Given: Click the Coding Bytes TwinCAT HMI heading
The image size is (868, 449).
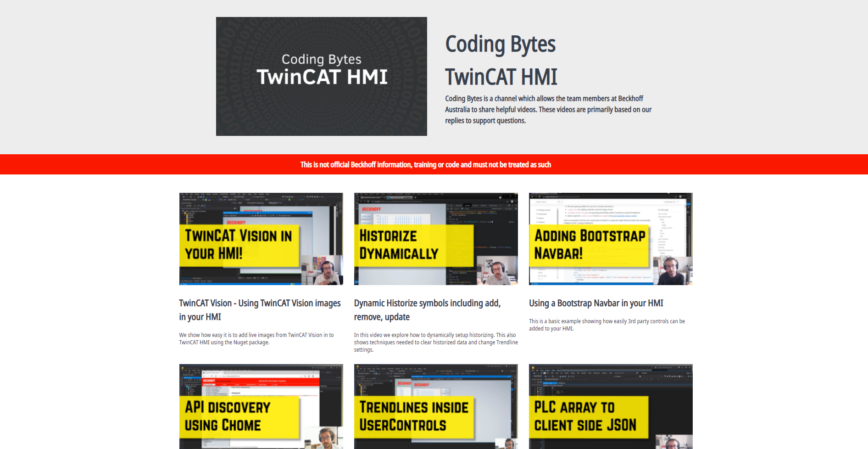Looking at the screenshot, I should (501, 60).
